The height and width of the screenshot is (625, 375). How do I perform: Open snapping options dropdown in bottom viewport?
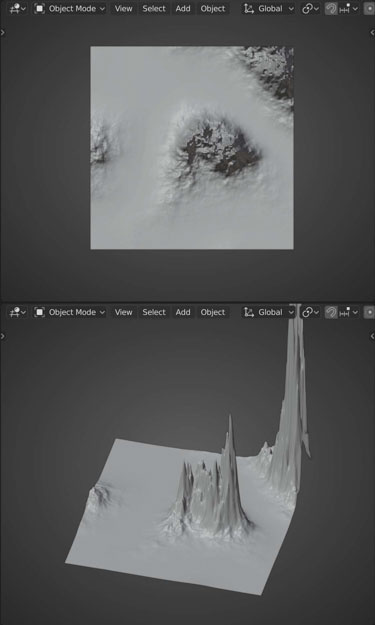[349, 312]
